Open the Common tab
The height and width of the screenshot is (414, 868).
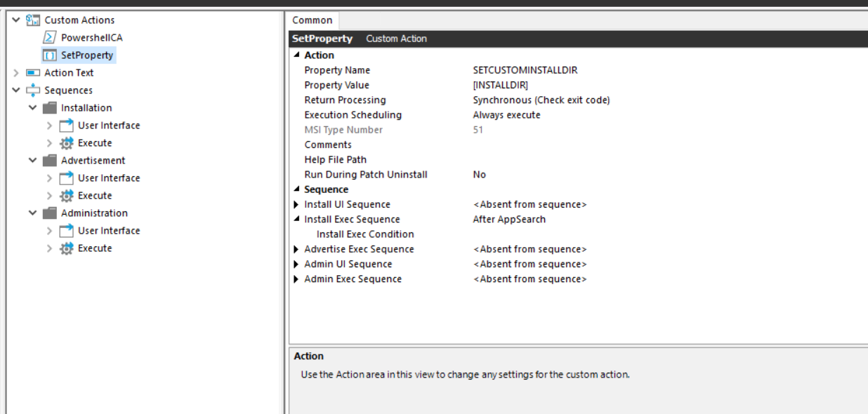[x=313, y=20]
